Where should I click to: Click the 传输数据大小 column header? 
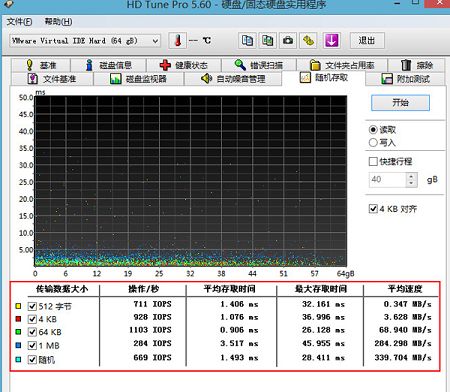[62, 289]
